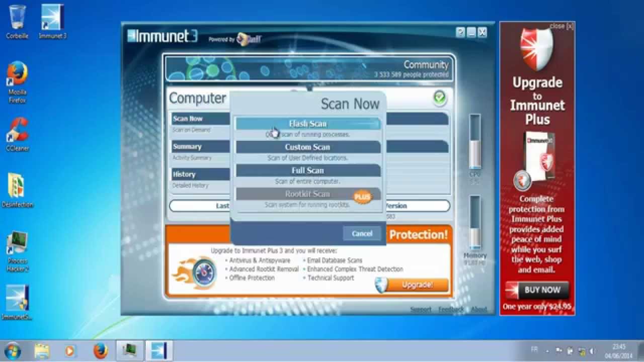Show hidden tray icons arrow
644x362 pixels.
click(548, 350)
